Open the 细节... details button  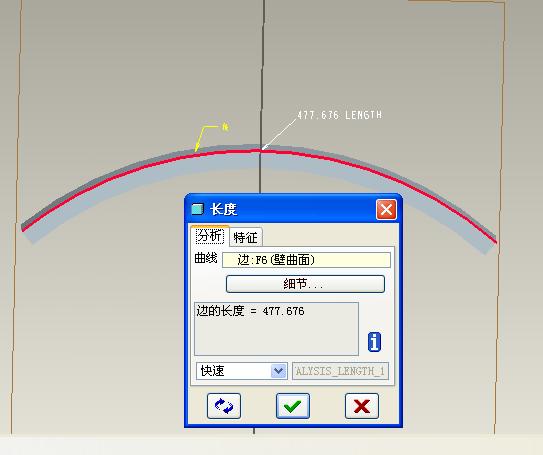coord(305,284)
